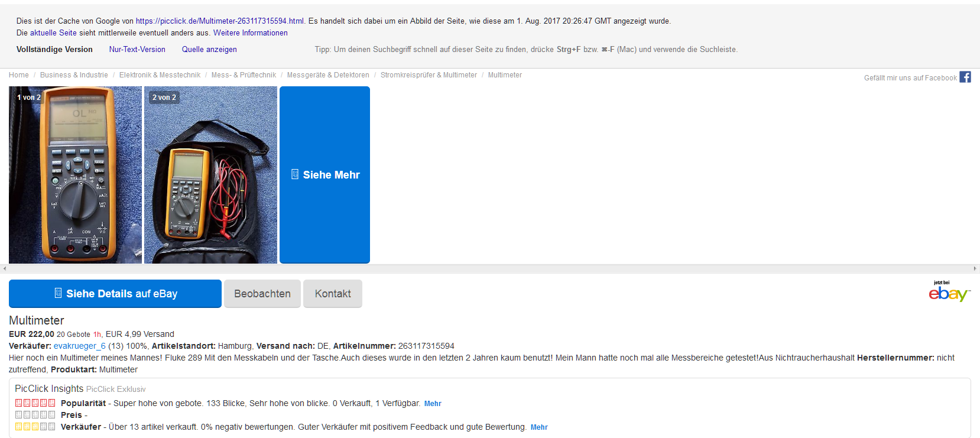The height and width of the screenshot is (438, 980).
Task: Click the Multimeter listing title
Action: pyautogui.click(x=37, y=320)
